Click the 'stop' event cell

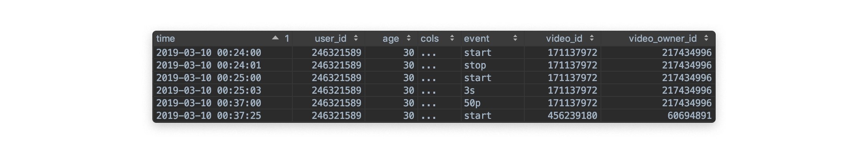[475, 65]
